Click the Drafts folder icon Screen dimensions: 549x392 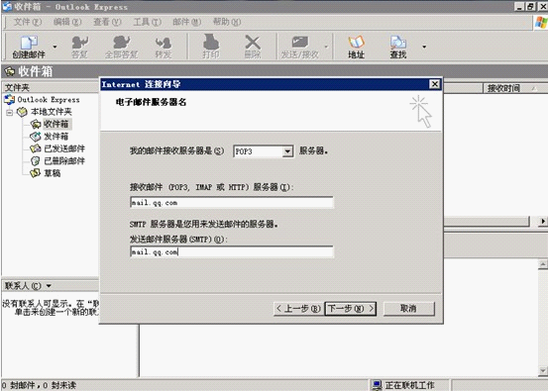coord(36,173)
